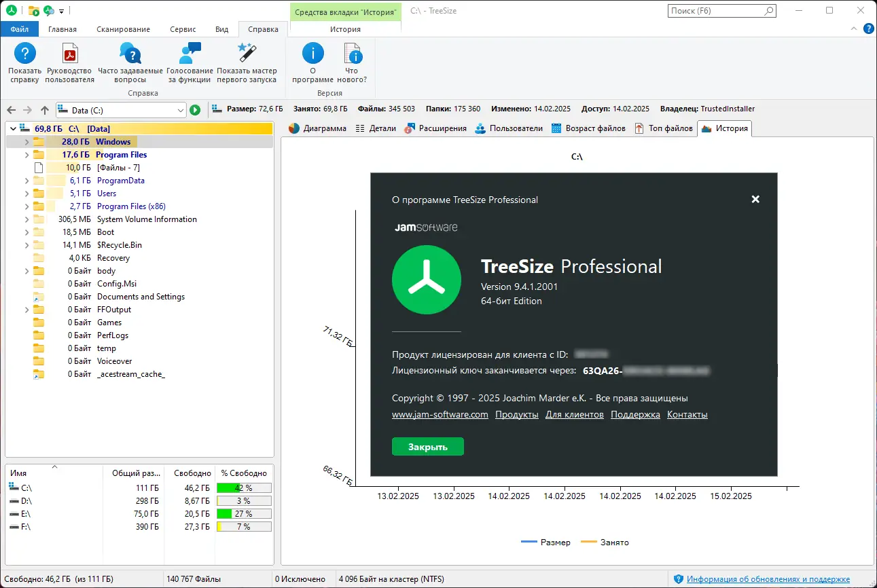The width and height of the screenshot is (877, 588).
Task: Open the История ribbon tab
Action: (x=345, y=29)
